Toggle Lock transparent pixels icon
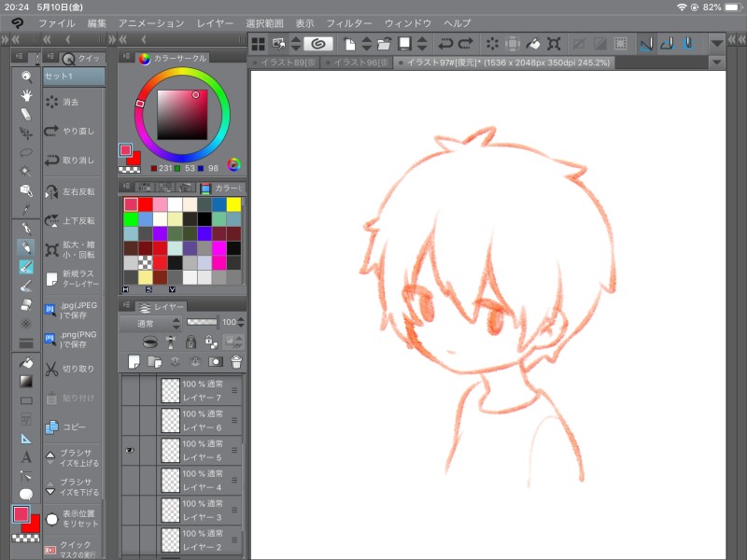The width and height of the screenshot is (747, 560). pos(211,342)
